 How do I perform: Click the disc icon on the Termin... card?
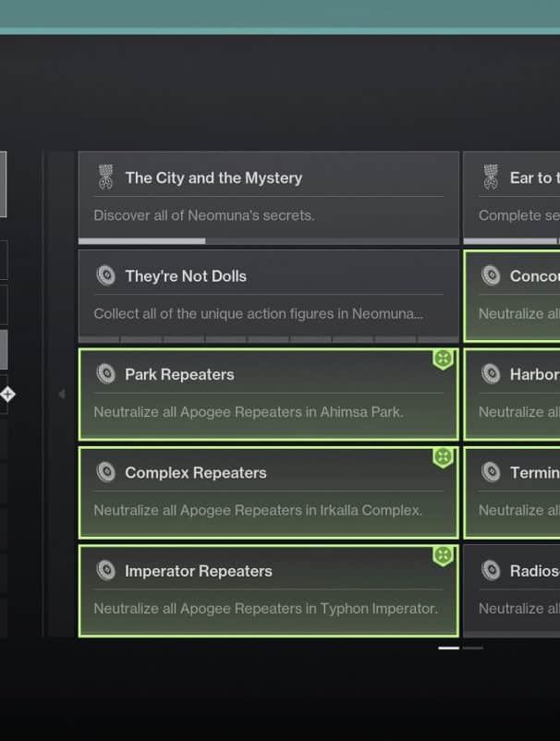[x=491, y=472]
